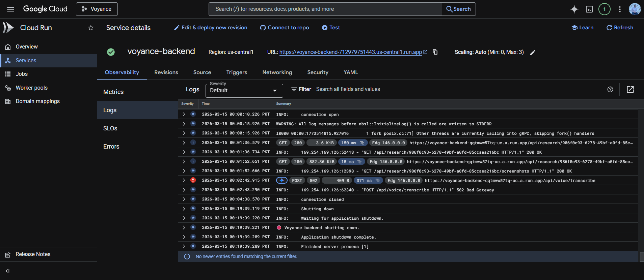Screen dimensions: 644x280
Task: Click Connect to repo
Action: [285, 28]
